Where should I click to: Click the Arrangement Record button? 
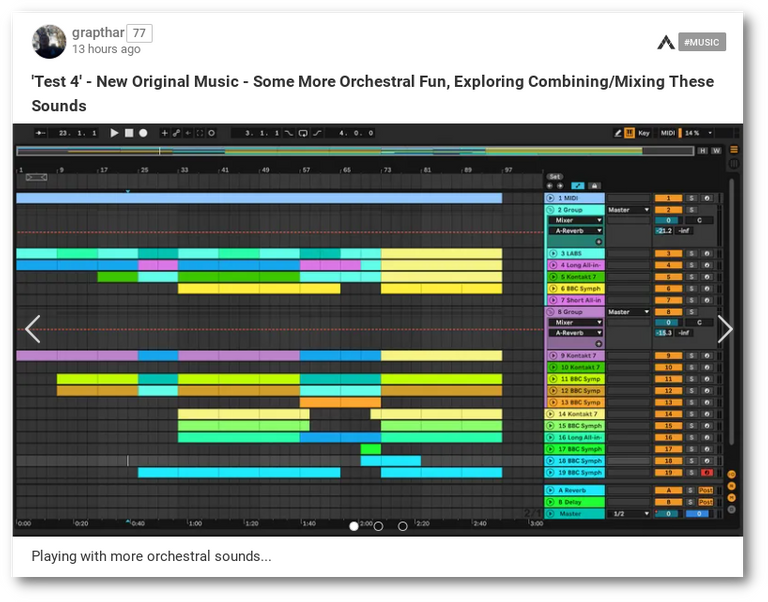[x=143, y=133]
